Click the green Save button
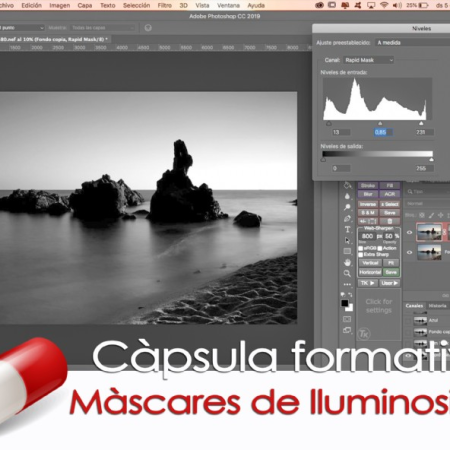The image size is (450, 450). [x=391, y=272]
